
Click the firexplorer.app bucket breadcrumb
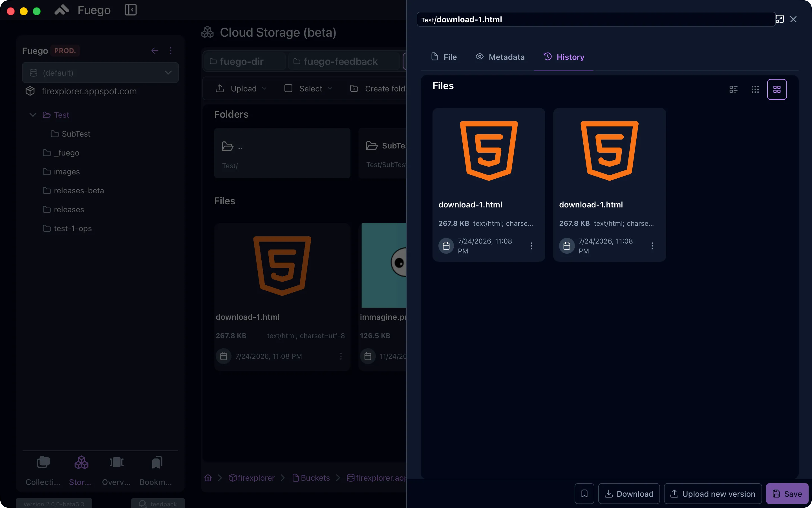point(376,478)
